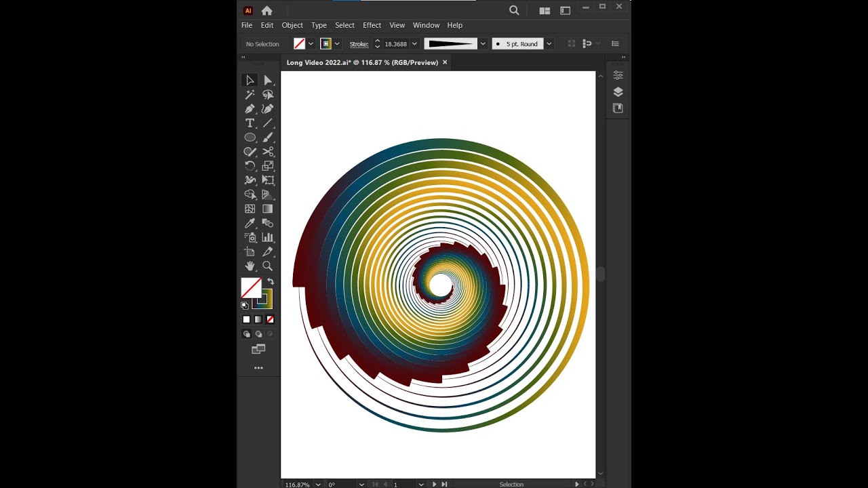Open the Object menu
Image resolution: width=868 pixels, height=488 pixels.
[x=292, y=25]
